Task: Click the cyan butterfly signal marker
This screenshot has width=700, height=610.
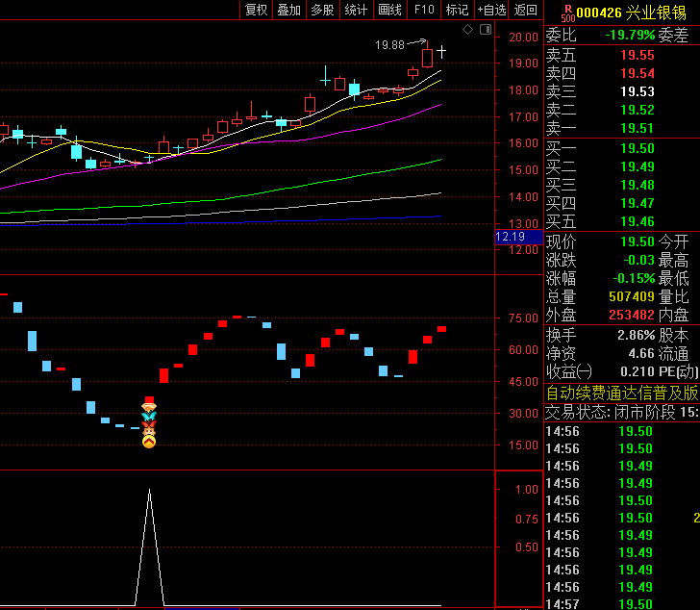Action: [x=149, y=416]
